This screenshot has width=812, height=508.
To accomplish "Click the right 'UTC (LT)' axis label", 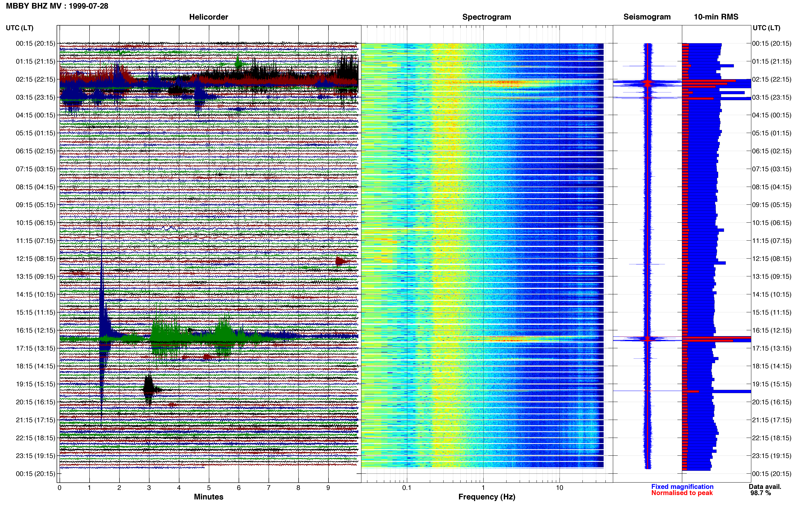I will tap(766, 28).
